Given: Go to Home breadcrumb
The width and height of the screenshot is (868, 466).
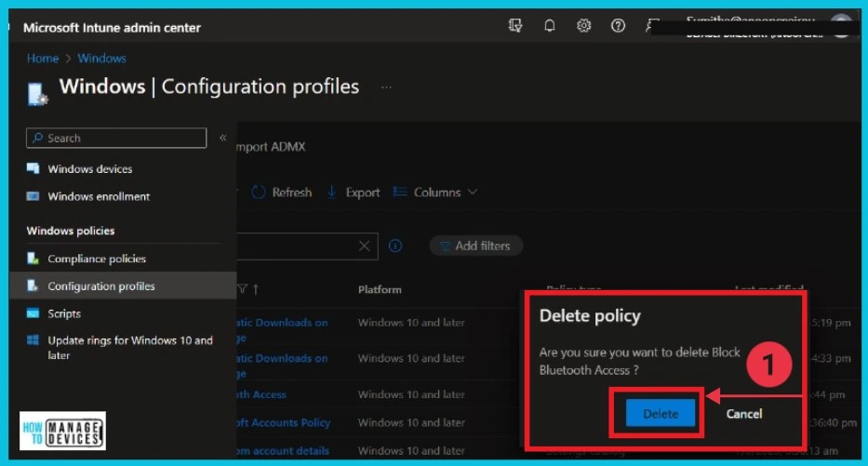Looking at the screenshot, I should pyautogui.click(x=43, y=58).
